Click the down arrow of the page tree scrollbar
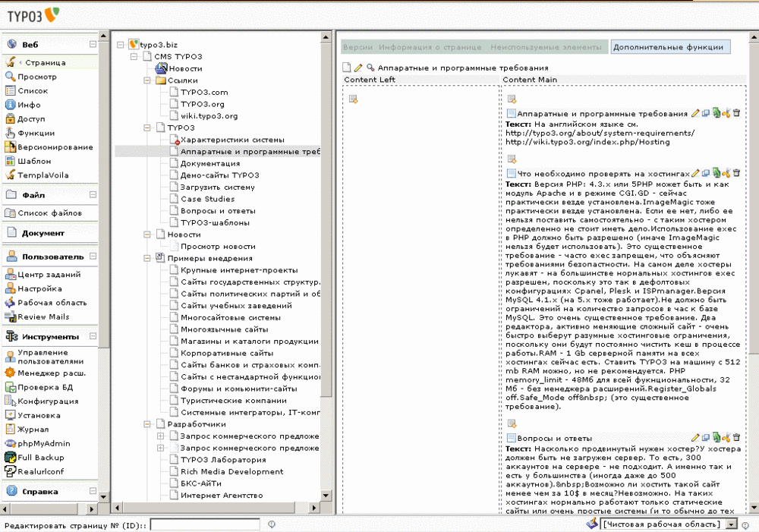The width and height of the screenshot is (759, 532). (x=326, y=496)
